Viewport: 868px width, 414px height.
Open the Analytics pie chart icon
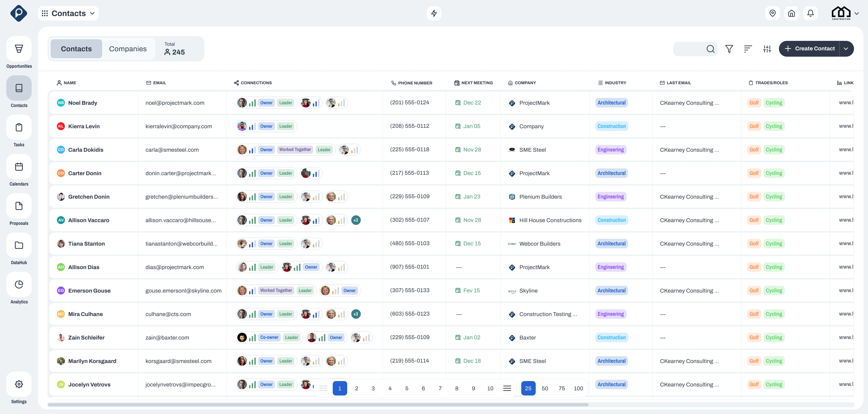coord(19,284)
